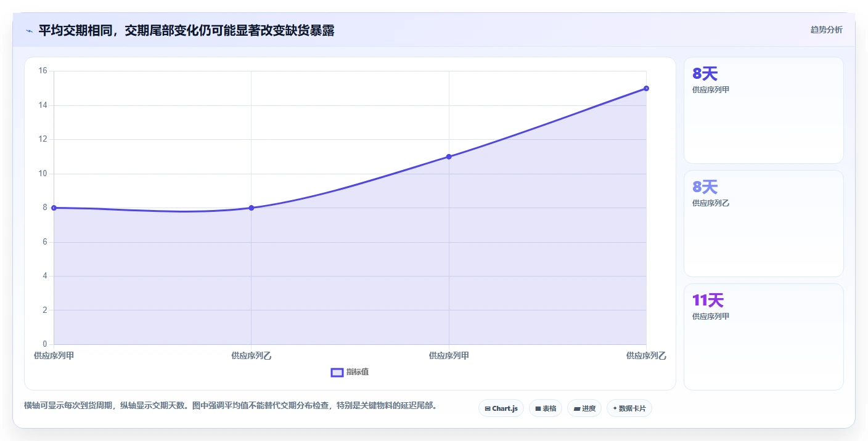This screenshot has height=441, width=868.
Task: Open the 趋势分析 label in the header
Action: coord(827,30)
